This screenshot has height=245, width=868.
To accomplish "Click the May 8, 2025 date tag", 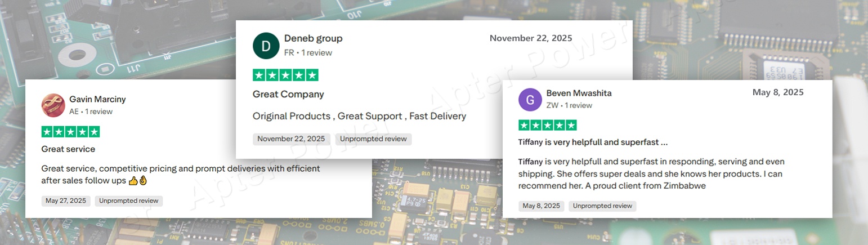I will [x=541, y=206].
